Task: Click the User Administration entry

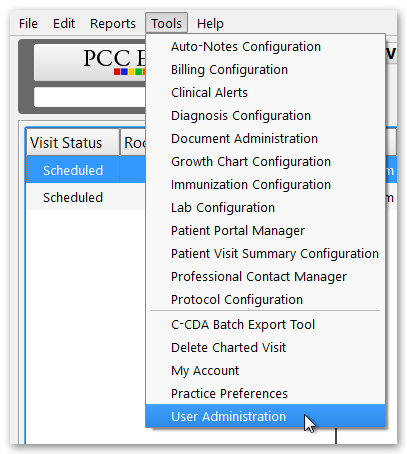Action: [x=265, y=416]
